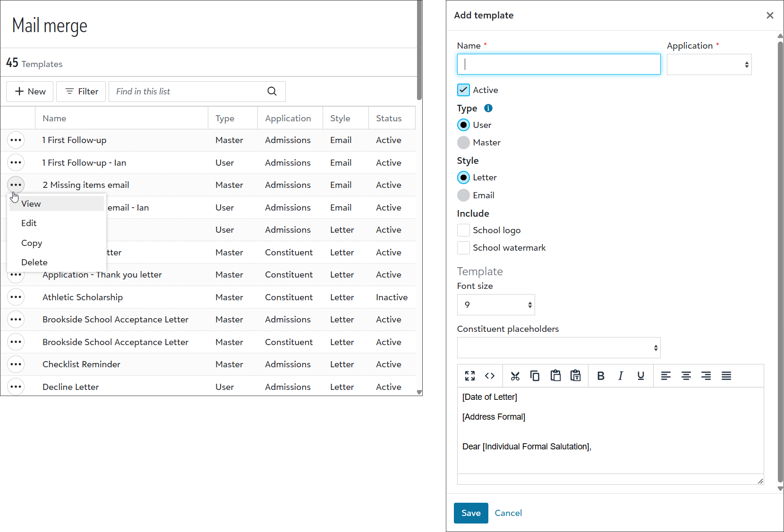Save the new template

tap(470, 513)
